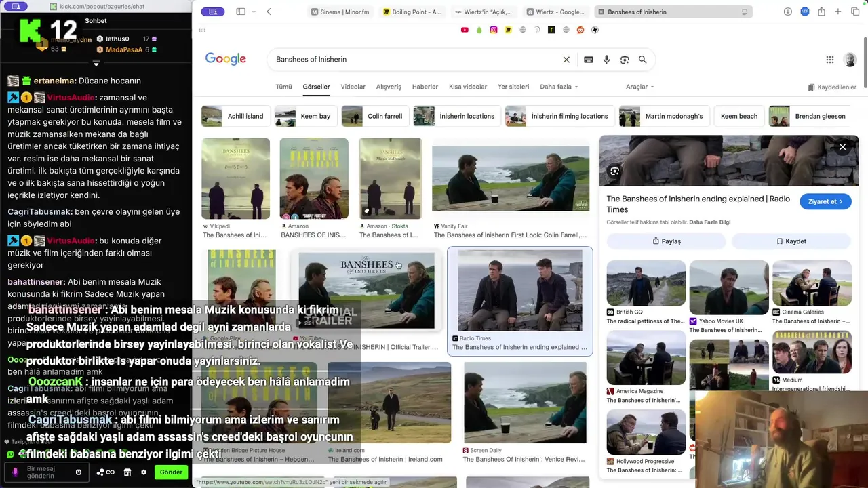Show the Safari tab overview icon
This screenshot has height=488, width=868.
pos(854,12)
